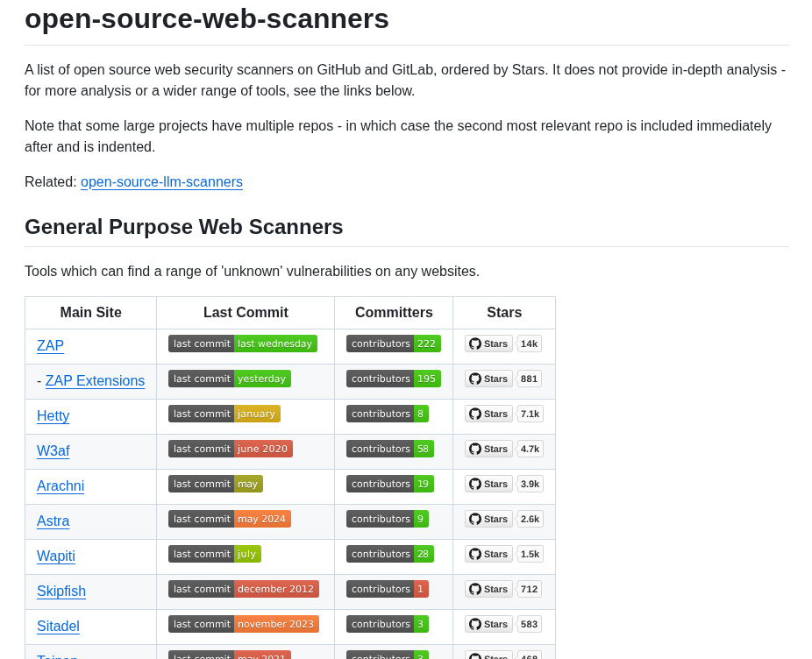
Task: Click the 14k star count for ZAP
Action: 529,344
